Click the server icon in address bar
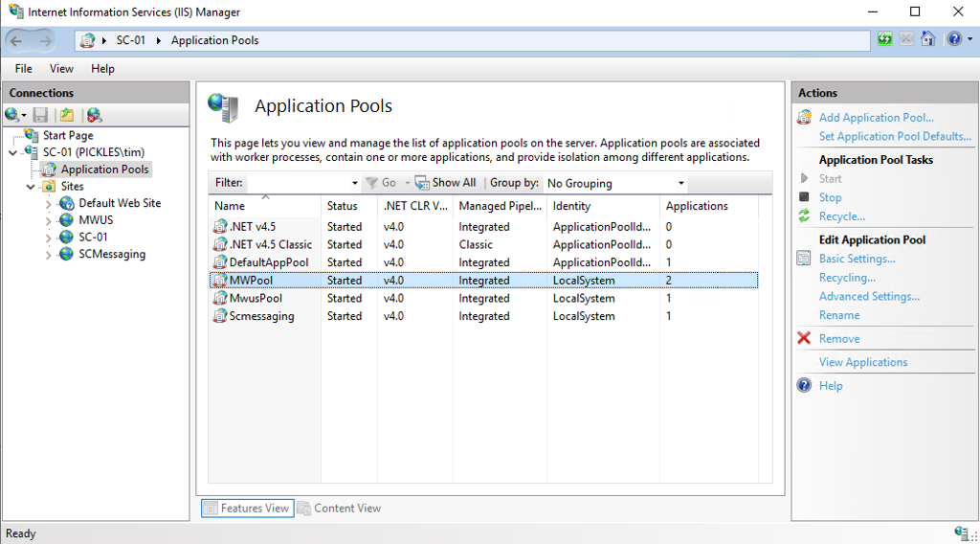This screenshot has height=544, width=980. (87, 40)
